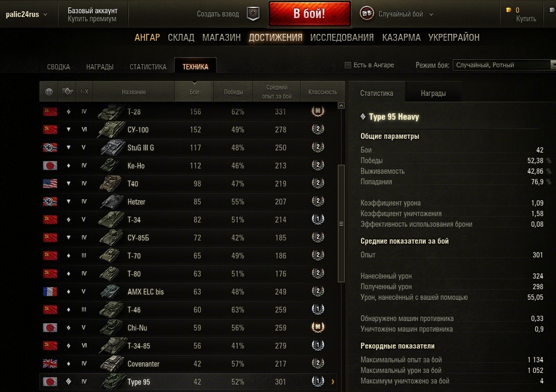This screenshot has width=556, height=392.
Task: Click the random battle mode dice icon
Action: 366,14
